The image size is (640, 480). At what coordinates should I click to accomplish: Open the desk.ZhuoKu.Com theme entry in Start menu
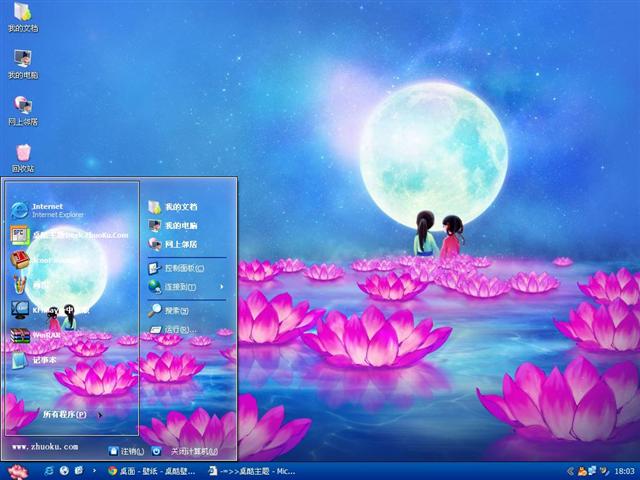tap(69, 235)
